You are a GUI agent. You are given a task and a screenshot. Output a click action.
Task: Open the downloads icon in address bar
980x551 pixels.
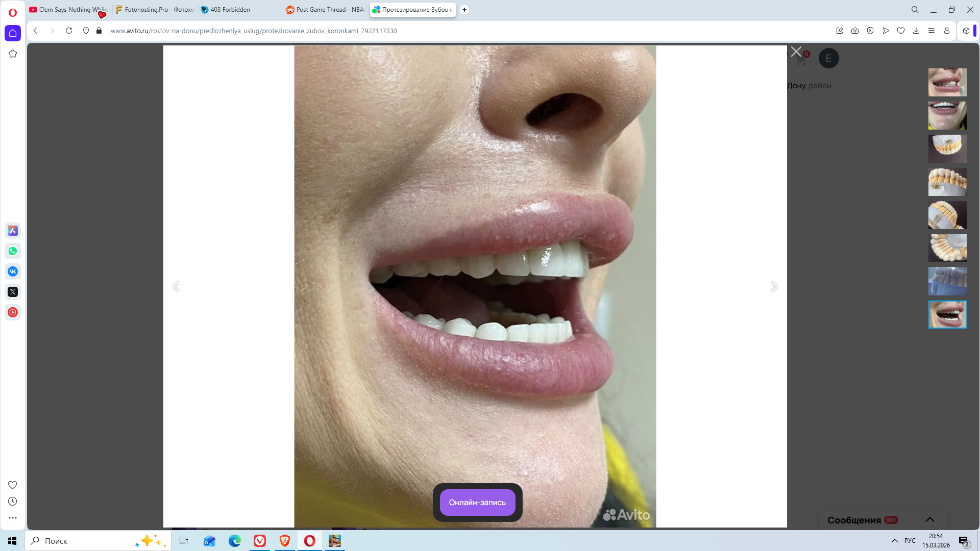916,31
